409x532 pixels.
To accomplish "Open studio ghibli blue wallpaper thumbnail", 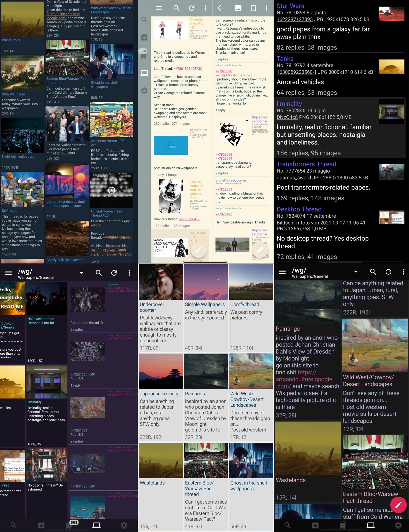I will point(171,145).
